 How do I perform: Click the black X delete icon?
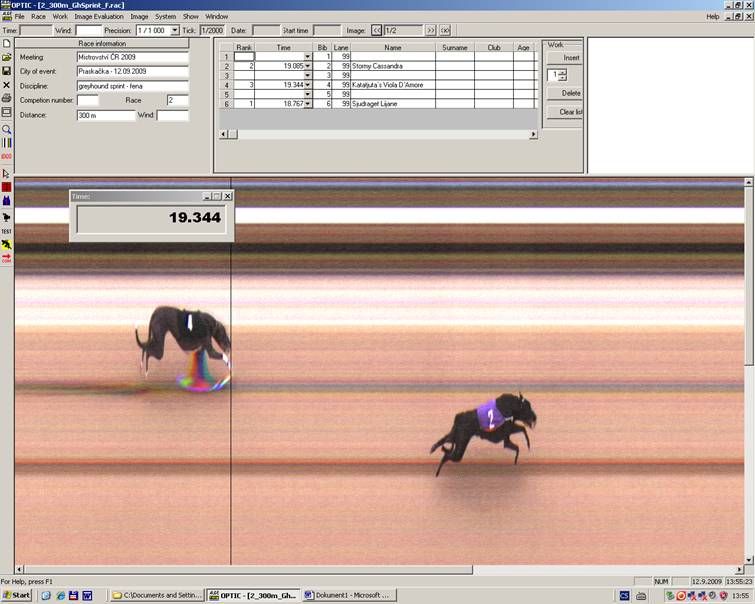coord(6,85)
